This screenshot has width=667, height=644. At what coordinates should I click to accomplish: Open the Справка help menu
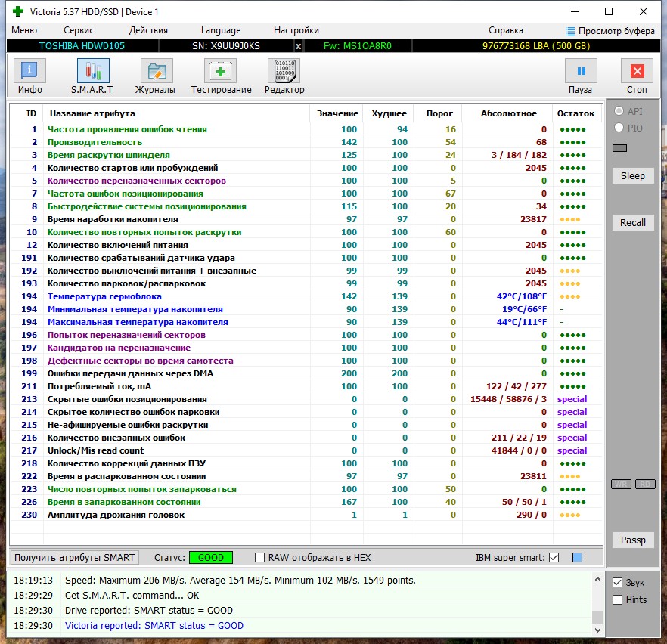506,30
